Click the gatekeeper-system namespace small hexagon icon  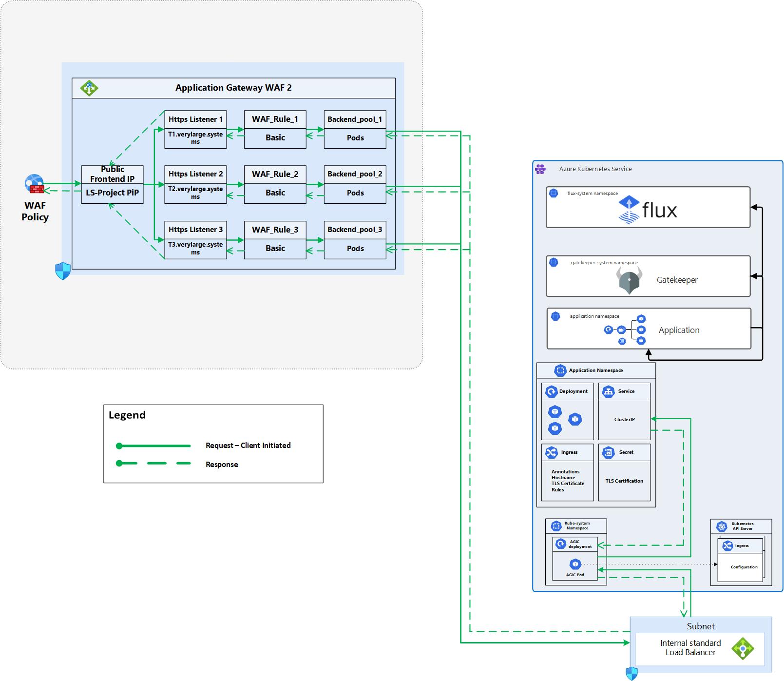(x=554, y=263)
